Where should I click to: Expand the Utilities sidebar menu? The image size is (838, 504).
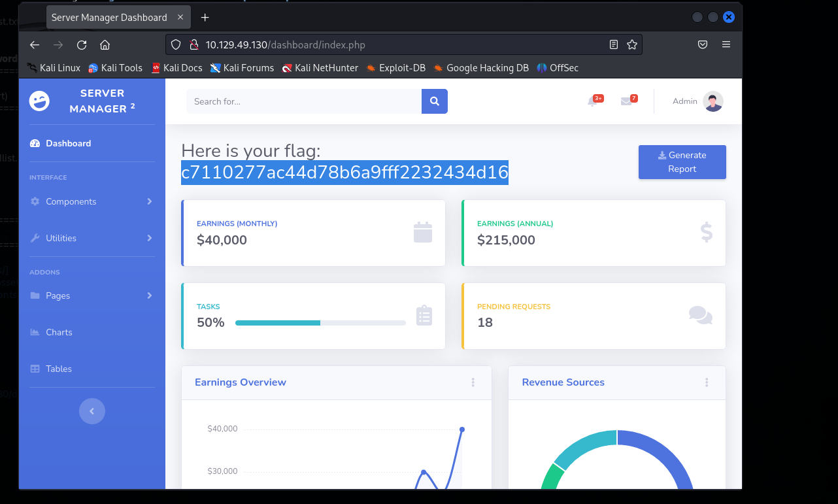point(92,238)
